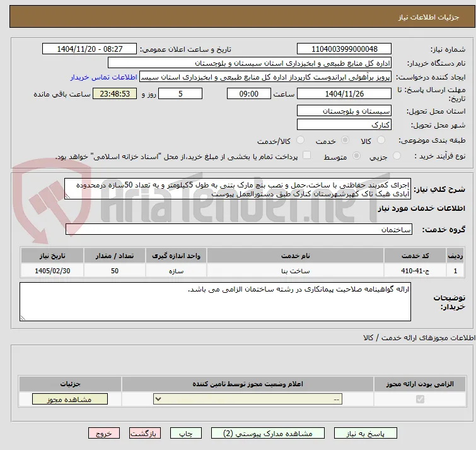
Task: Click the نام خدمت column header
Action: pos(296,256)
